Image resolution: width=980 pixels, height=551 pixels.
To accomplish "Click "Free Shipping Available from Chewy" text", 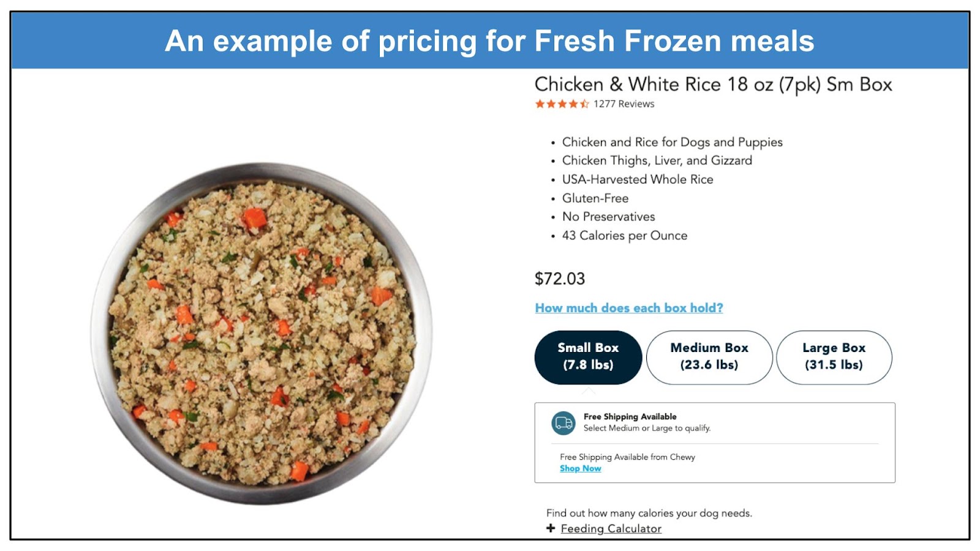I will pos(627,457).
